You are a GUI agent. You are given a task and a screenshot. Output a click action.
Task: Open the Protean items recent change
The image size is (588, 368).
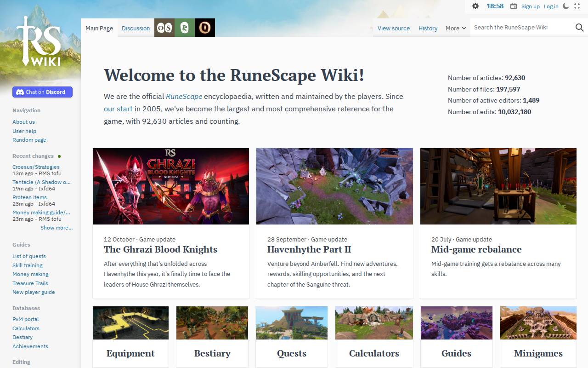29,197
